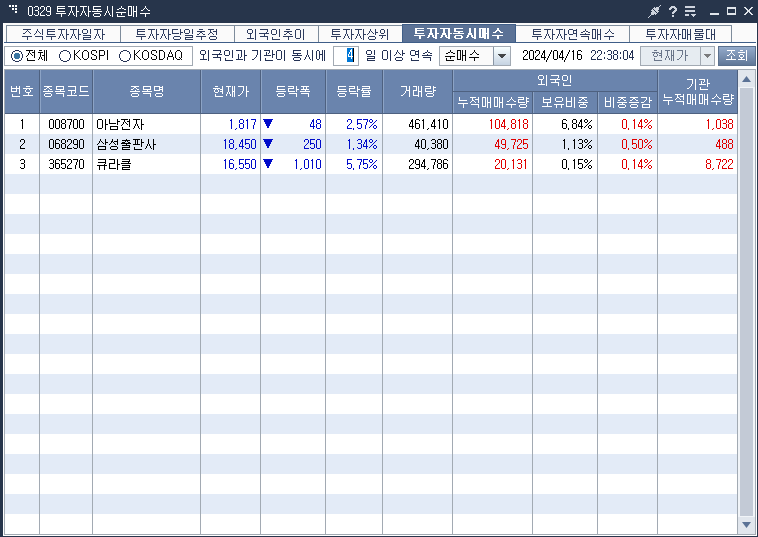Click foreign net buy 104,818
Viewport: 758px width, 537px height.
pos(509,124)
